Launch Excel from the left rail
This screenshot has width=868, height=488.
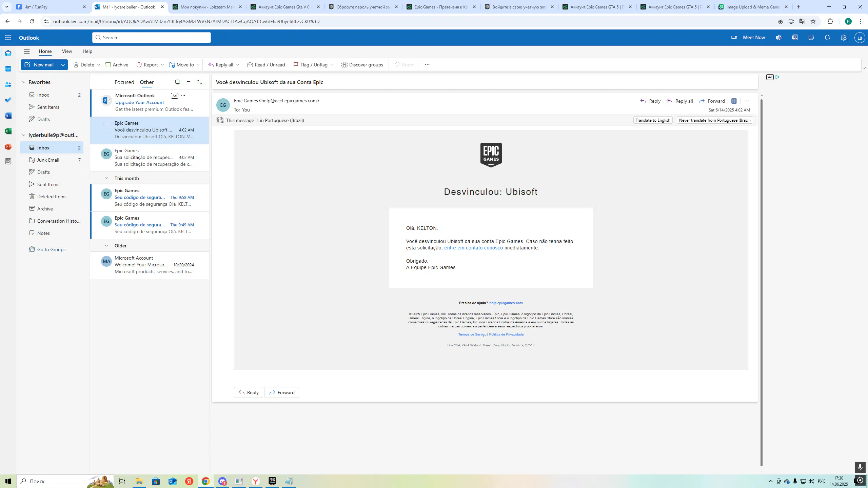(x=8, y=131)
